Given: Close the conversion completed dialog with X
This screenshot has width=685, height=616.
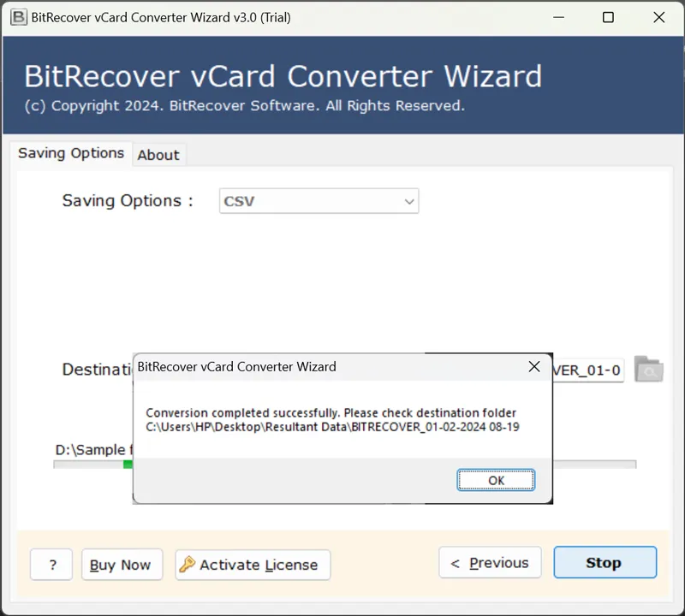Looking at the screenshot, I should [534, 367].
